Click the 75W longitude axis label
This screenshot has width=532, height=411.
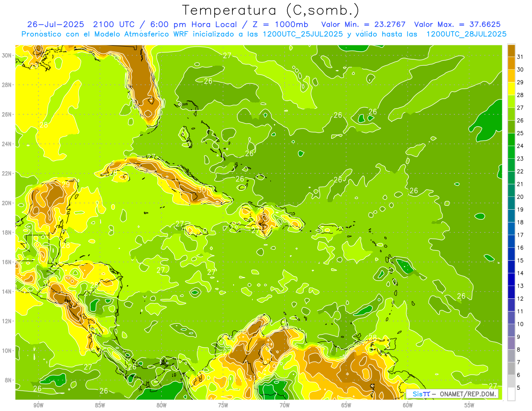pos(223,405)
